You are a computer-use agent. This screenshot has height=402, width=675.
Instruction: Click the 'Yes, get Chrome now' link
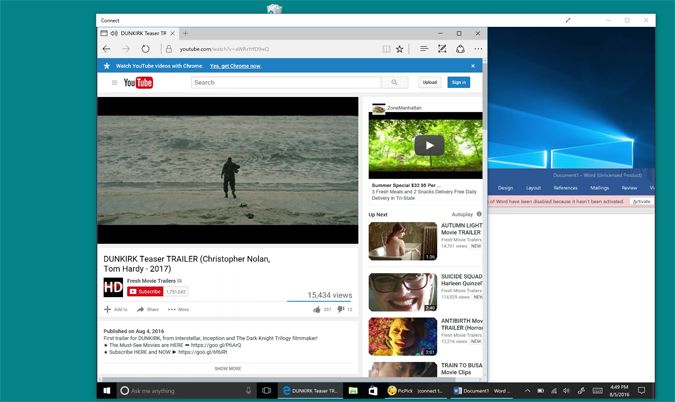(x=235, y=66)
